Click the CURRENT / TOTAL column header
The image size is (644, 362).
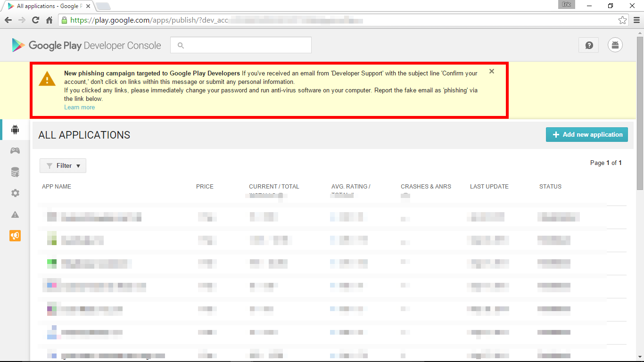274,187
